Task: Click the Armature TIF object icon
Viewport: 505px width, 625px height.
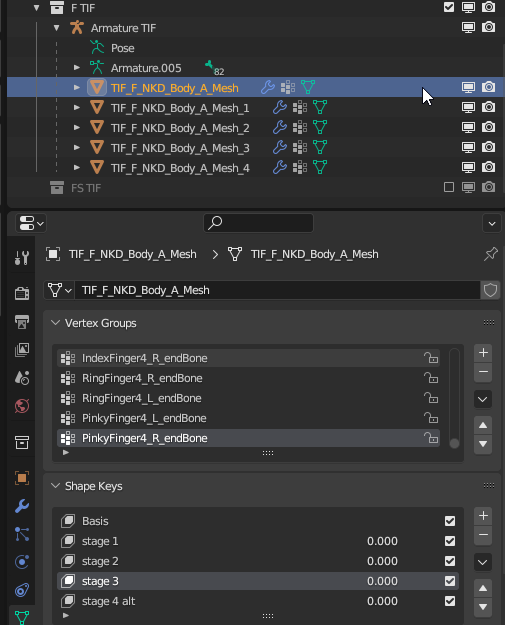Action: click(x=77, y=28)
